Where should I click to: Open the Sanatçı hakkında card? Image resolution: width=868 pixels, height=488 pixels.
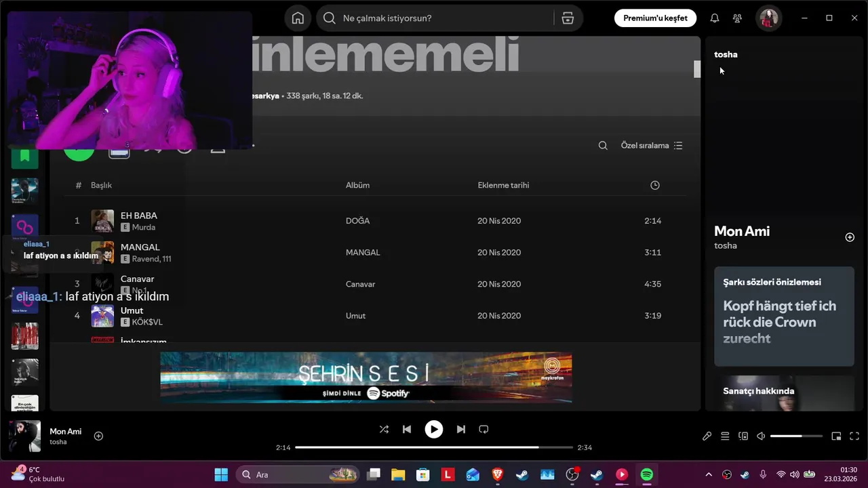pos(784,394)
